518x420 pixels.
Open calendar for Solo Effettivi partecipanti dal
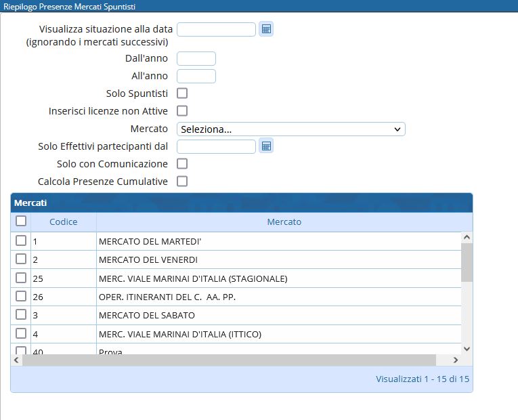[x=266, y=146]
